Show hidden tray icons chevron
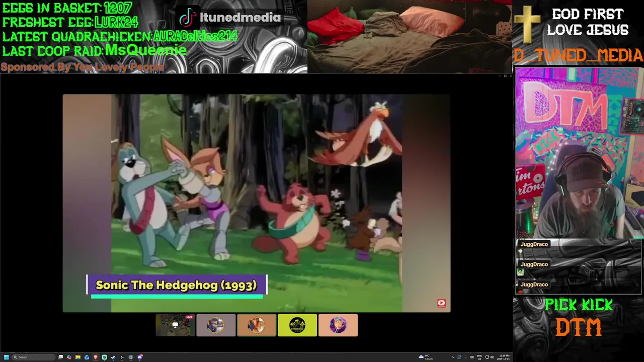Viewport: 644px width, 362px height. [x=453, y=357]
